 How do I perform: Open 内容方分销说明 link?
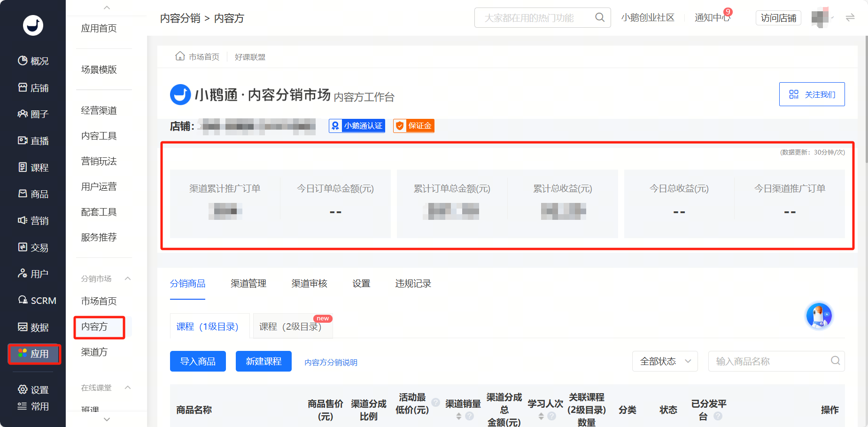click(x=331, y=362)
